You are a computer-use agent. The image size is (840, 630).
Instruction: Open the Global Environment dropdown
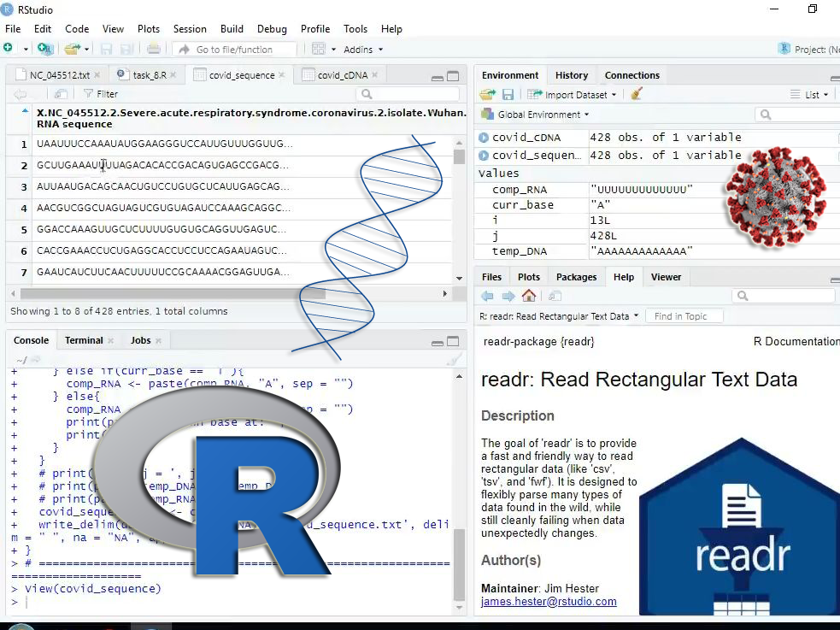point(535,115)
